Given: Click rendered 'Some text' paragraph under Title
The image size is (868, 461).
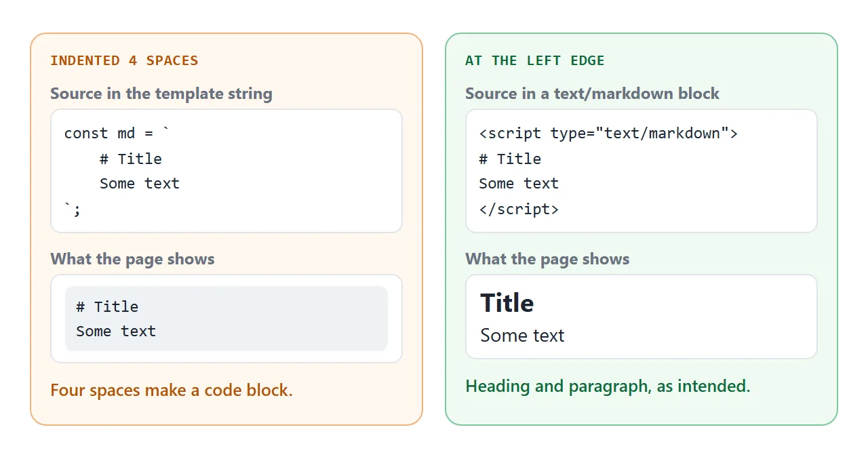Looking at the screenshot, I should click(x=522, y=336).
